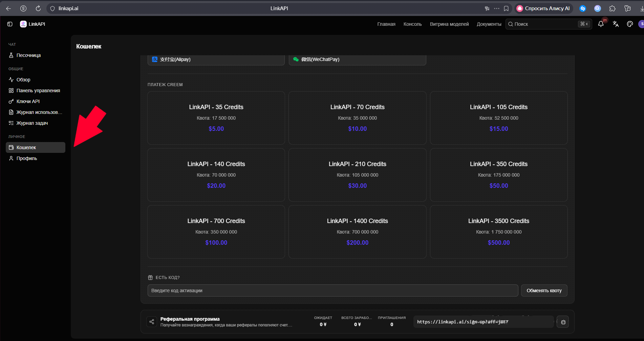This screenshot has height=341, width=644.
Task: Open Профиль in the sidebar
Action: point(36,158)
